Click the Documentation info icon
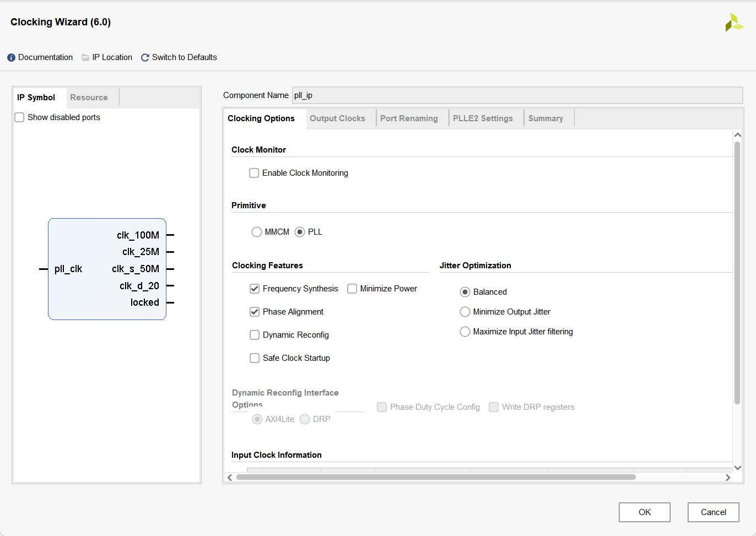Viewport: 756px width, 536px height. [x=11, y=58]
